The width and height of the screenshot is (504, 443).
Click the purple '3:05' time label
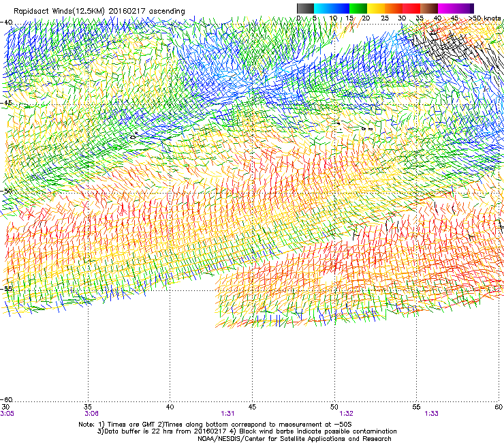[7, 414]
